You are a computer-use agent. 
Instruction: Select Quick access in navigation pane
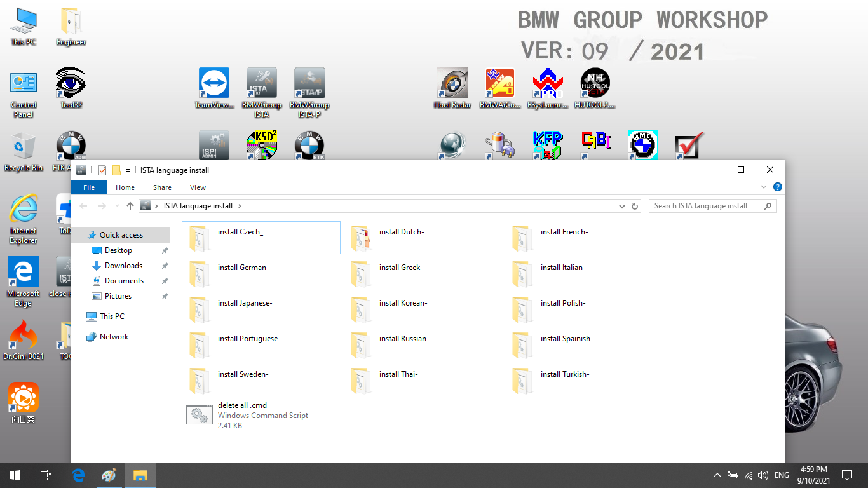[121, 235]
